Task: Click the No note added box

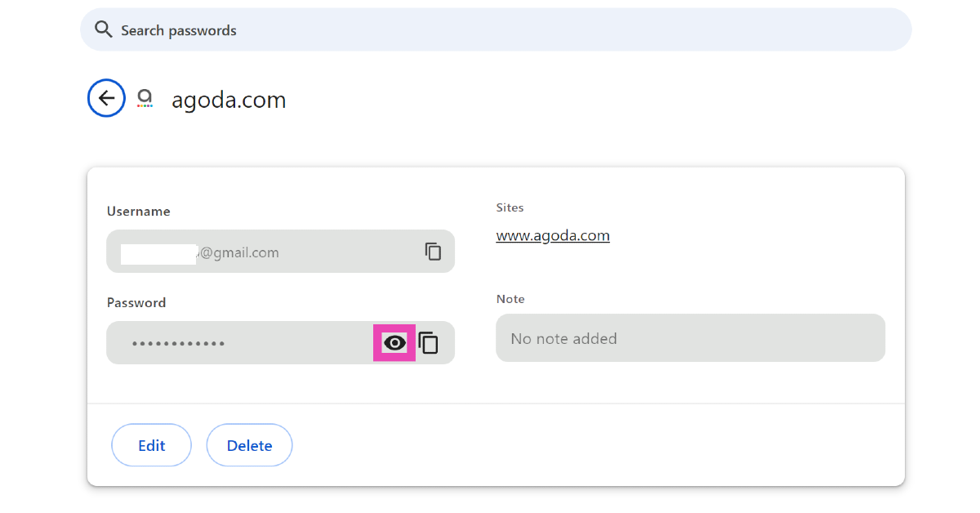Action: coord(690,338)
